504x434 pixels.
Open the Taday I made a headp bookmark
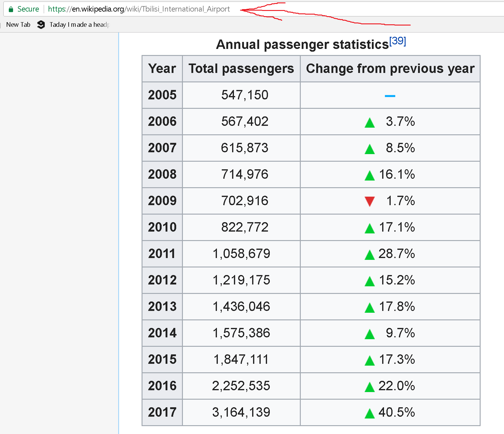[x=79, y=25]
